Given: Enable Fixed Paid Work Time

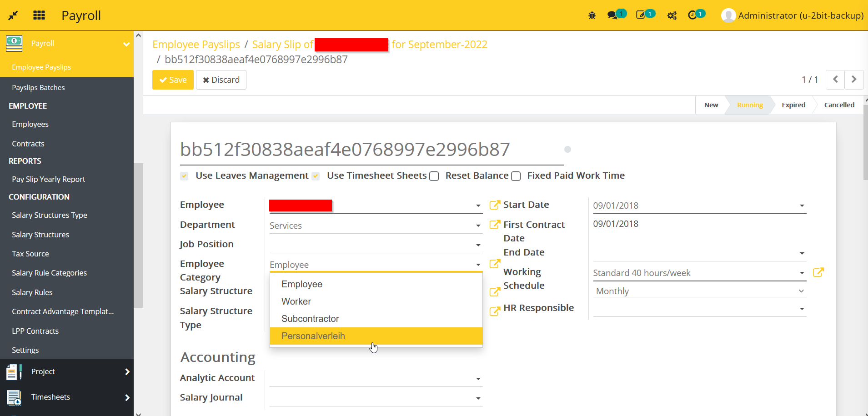Looking at the screenshot, I should pyautogui.click(x=516, y=176).
